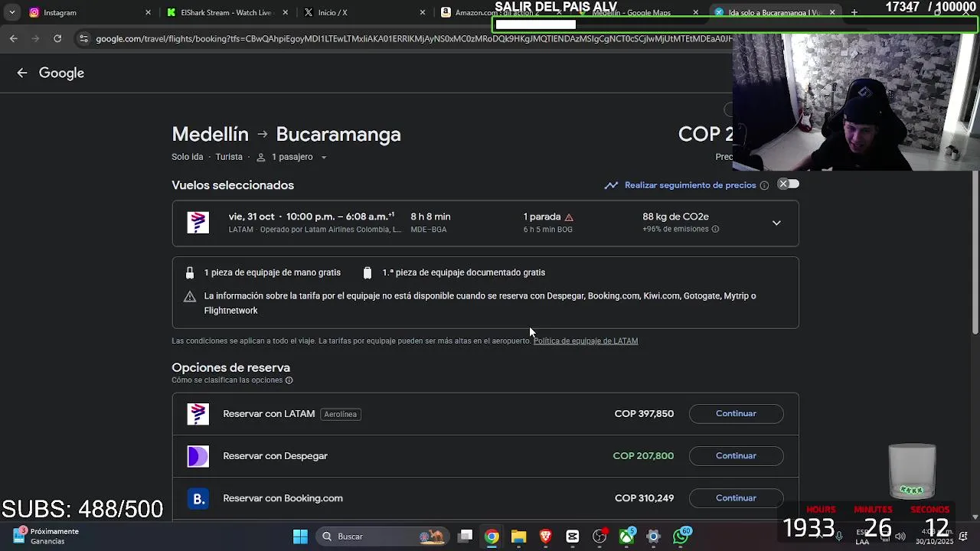The image size is (980, 551).
Task: Toggle the Realizar seguimiento de precios switch
Action: 788,184
